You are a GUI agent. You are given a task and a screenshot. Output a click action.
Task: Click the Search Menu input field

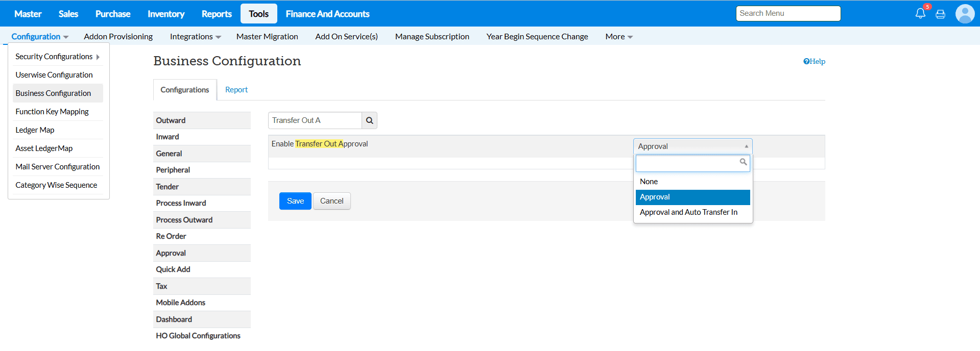[x=787, y=14]
